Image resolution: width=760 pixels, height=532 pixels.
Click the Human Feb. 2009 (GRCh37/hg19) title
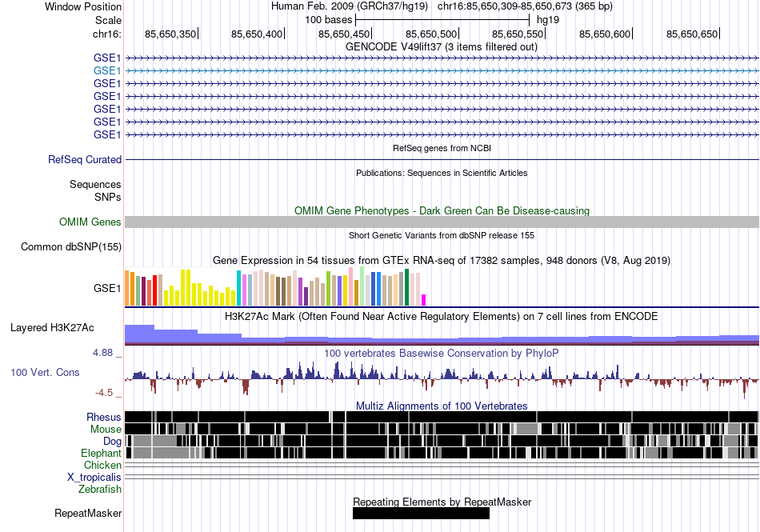(x=350, y=6)
